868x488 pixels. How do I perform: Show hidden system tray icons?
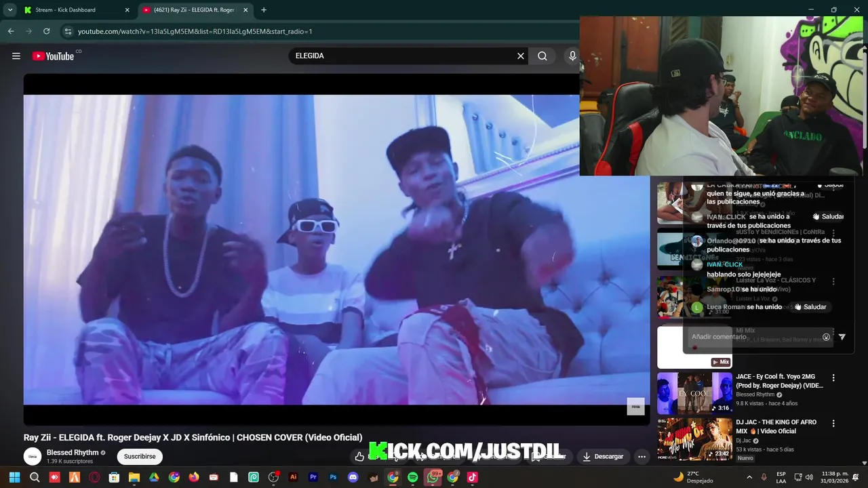click(x=749, y=477)
